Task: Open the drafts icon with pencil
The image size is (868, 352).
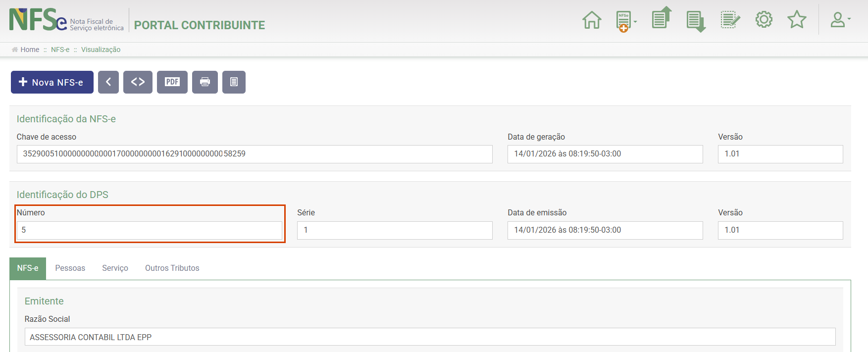Action: point(730,20)
